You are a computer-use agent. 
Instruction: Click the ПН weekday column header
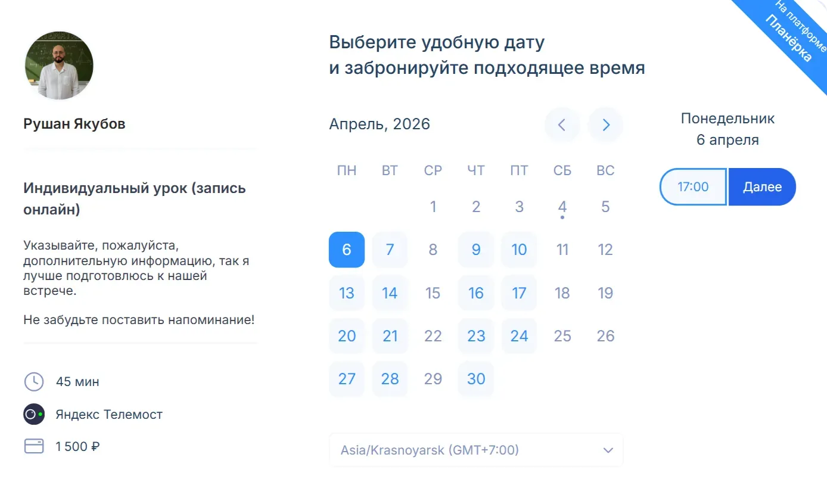347,170
